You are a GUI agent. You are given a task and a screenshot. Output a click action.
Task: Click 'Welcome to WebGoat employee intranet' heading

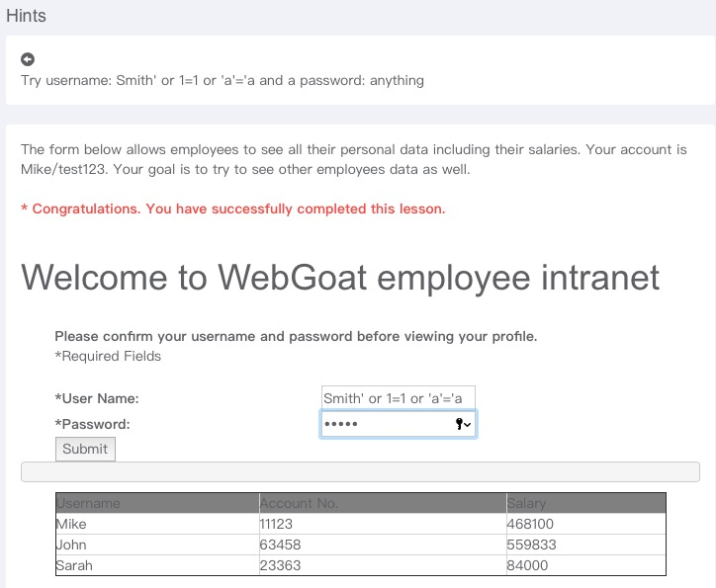point(340,278)
